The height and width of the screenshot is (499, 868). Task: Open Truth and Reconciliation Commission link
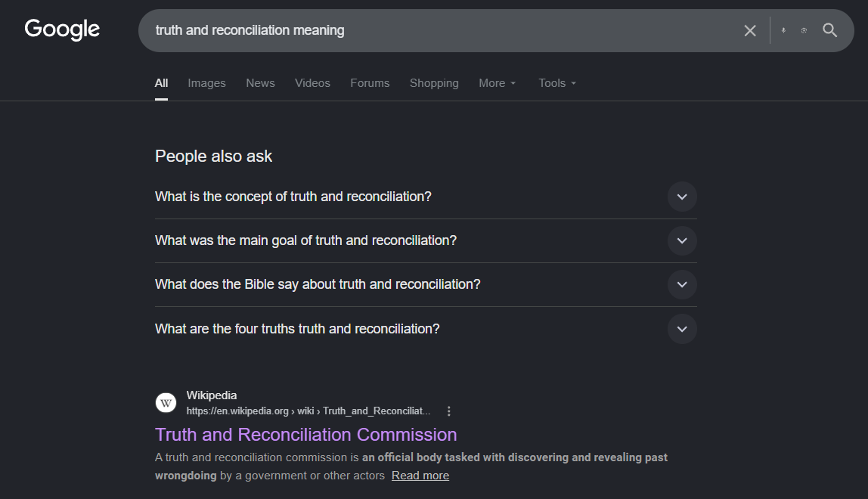point(305,435)
